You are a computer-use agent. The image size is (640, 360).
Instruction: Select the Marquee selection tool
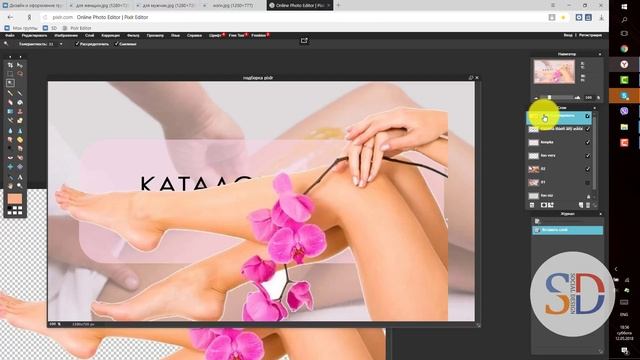(10, 74)
